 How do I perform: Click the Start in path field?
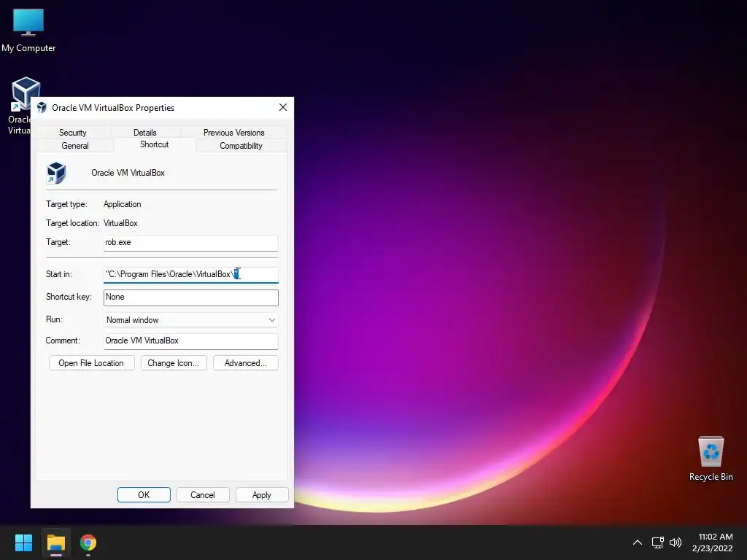tap(190, 275)
